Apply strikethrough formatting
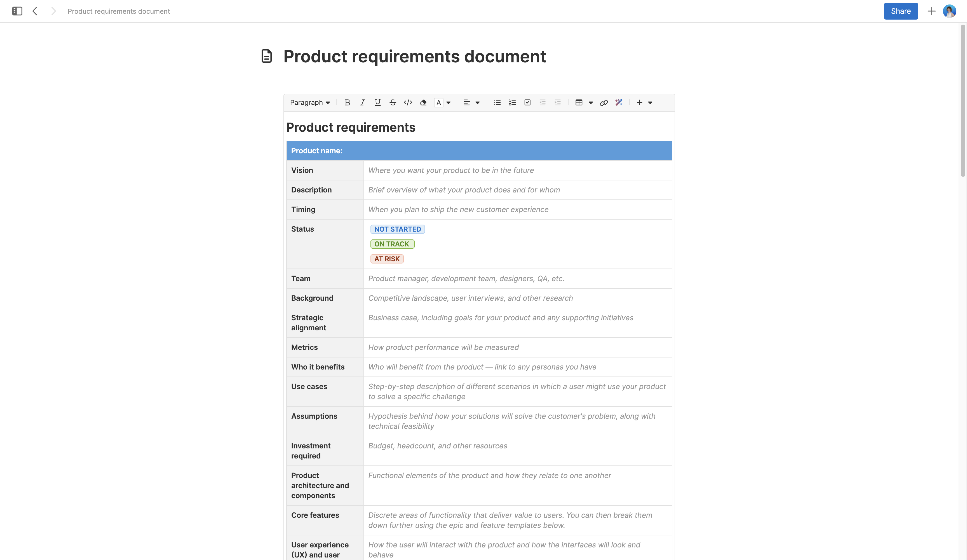Image resolution: width=967 pixels, height=560 pixels. 393,102
